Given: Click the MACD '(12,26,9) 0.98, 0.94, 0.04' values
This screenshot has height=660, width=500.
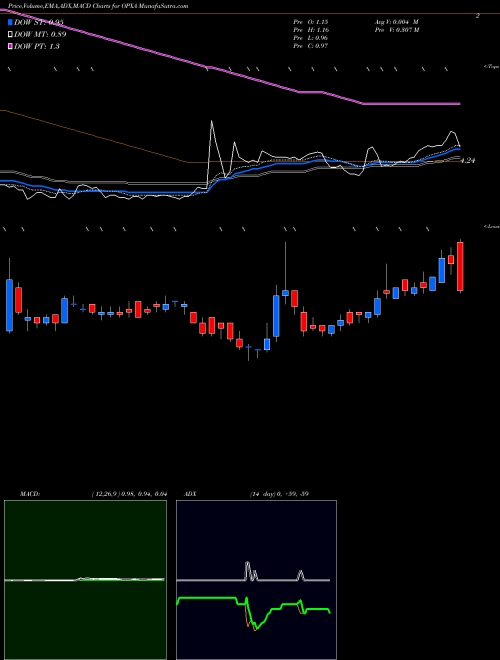Looking at the screenshot, I should (x=129, y=494).
